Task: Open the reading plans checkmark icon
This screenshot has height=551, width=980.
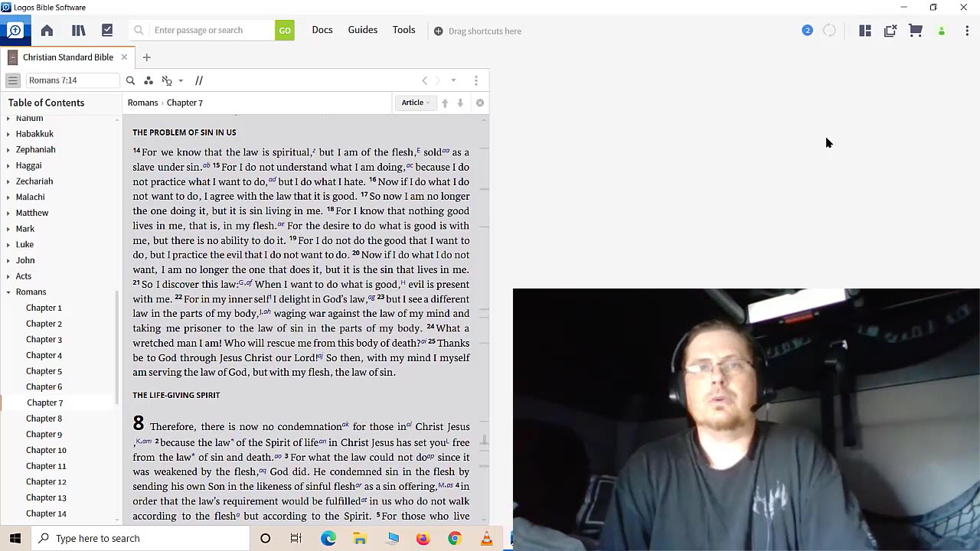Action: 107,31
